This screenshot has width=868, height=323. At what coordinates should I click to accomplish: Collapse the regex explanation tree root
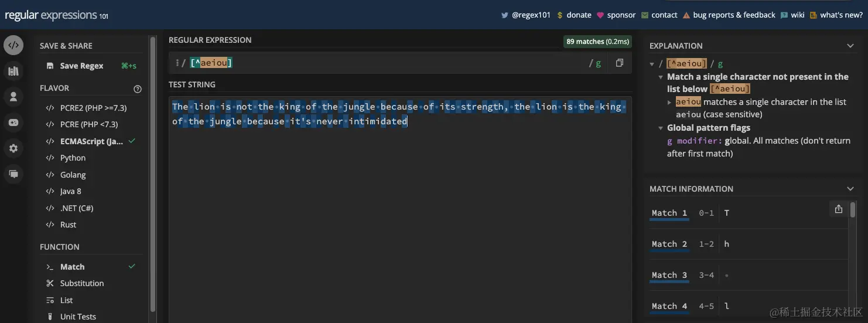tap(652, 64)
